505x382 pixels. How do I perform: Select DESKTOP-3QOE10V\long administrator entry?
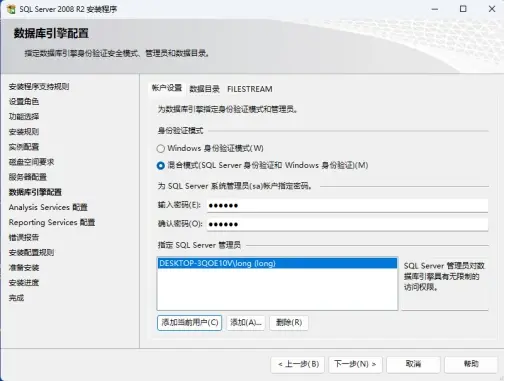277,263
